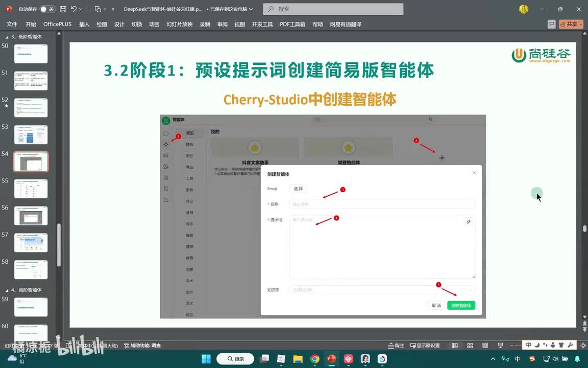
Task: Collapse the 4、高阶智能体 section
Action: click(6, 290)
